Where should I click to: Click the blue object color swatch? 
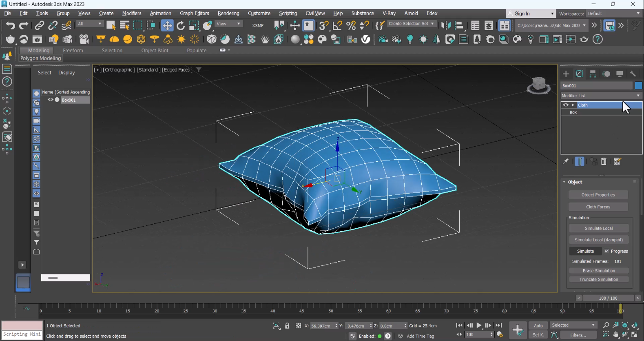(638, 85)
